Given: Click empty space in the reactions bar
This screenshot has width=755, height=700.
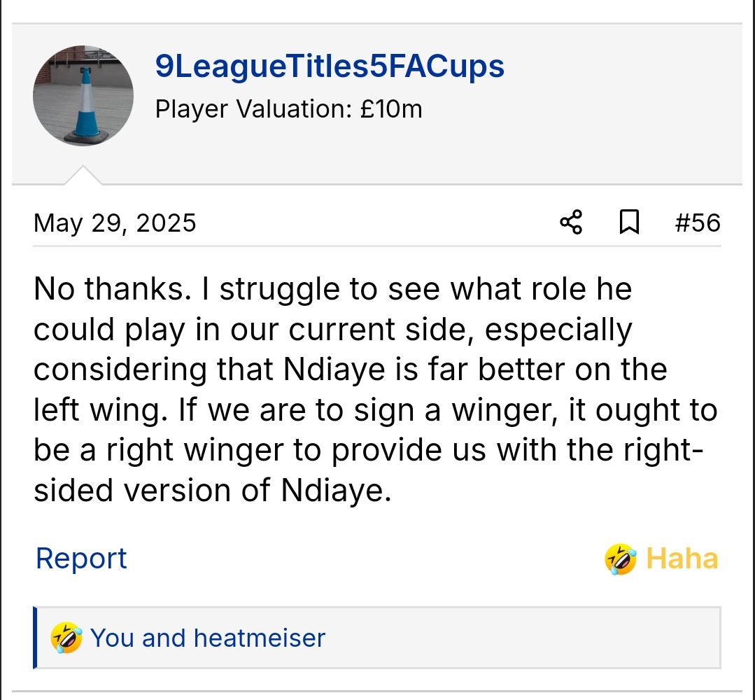Looking at the screenshot, I should point(525,638).
